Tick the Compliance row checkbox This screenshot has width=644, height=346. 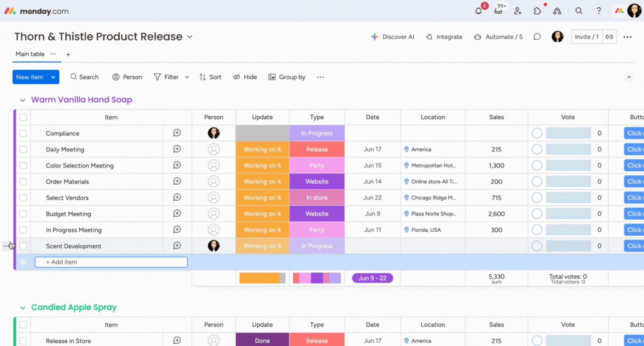23,133
